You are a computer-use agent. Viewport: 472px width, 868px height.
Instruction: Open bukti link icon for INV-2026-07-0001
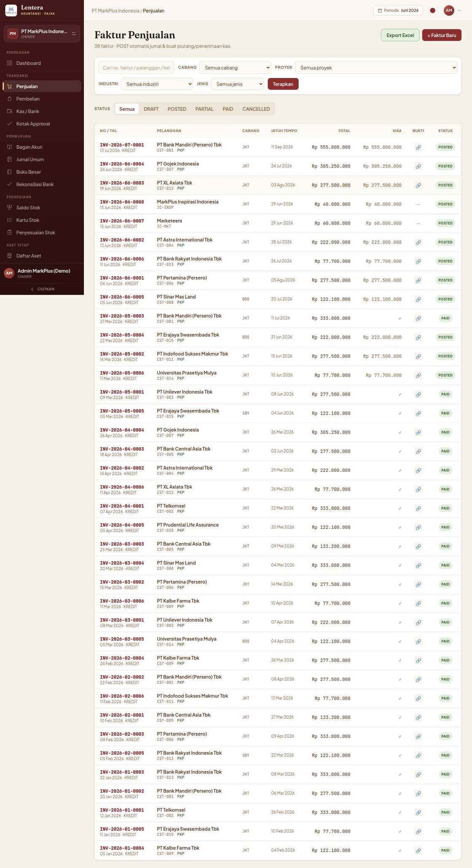point(418,147)
